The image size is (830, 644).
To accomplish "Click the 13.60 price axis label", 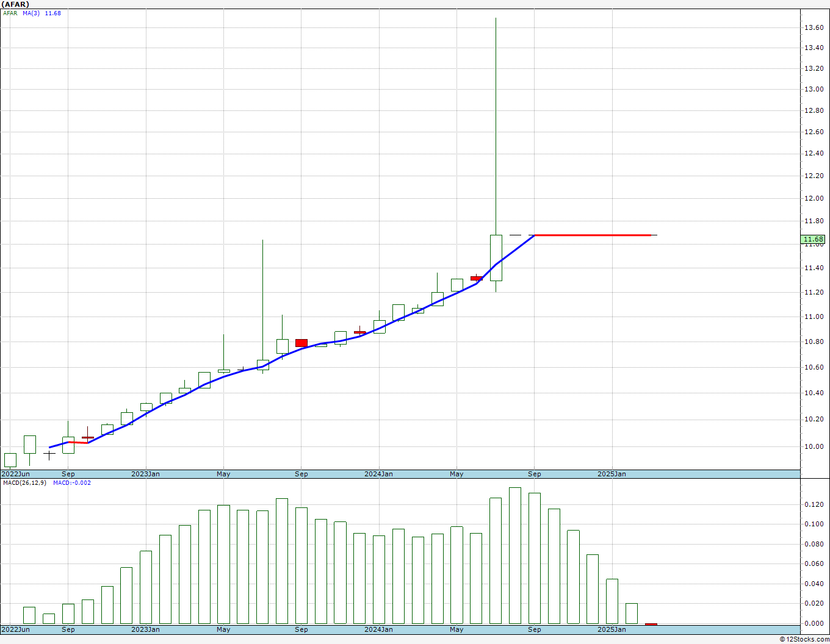I will (x=814, y=27).
